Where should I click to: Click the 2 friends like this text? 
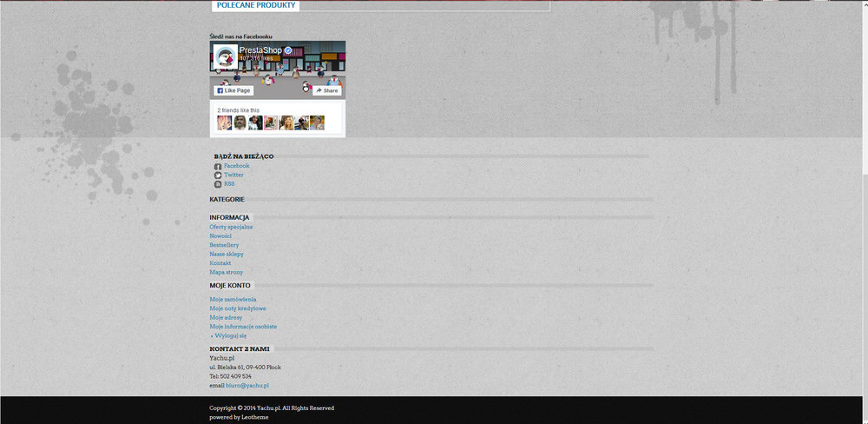pos(238,110)
